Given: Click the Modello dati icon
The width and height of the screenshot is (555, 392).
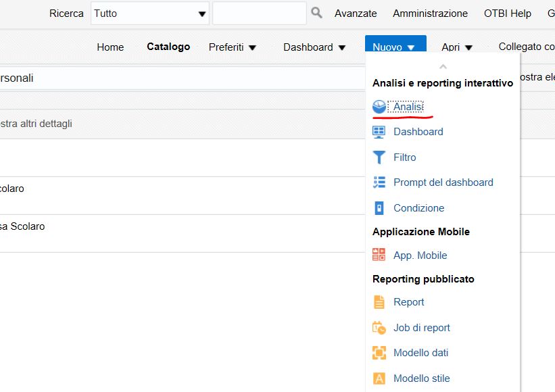Looking at the screenshot, I should (379, 353).
